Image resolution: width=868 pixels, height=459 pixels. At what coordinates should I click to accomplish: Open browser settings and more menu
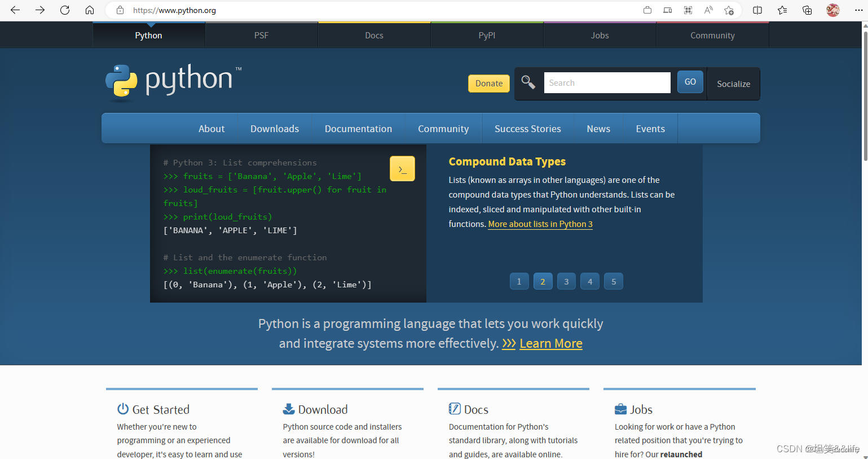click(x=858, y=10)
